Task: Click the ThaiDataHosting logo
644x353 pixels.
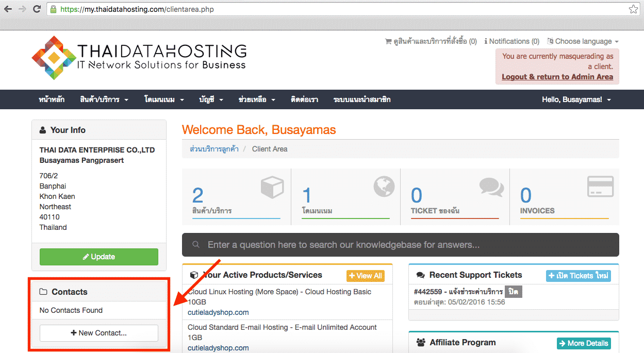Action: coord(139,58)
